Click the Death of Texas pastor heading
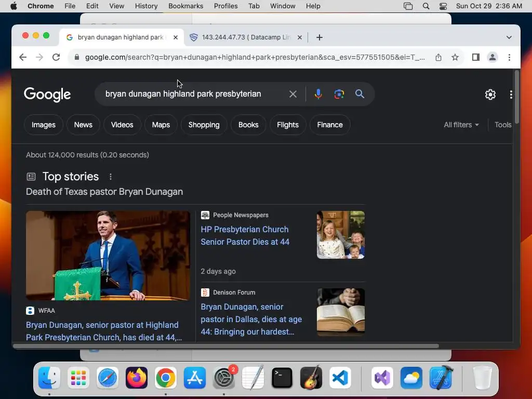This screenshot has height=399, width=532. [104, 192]
